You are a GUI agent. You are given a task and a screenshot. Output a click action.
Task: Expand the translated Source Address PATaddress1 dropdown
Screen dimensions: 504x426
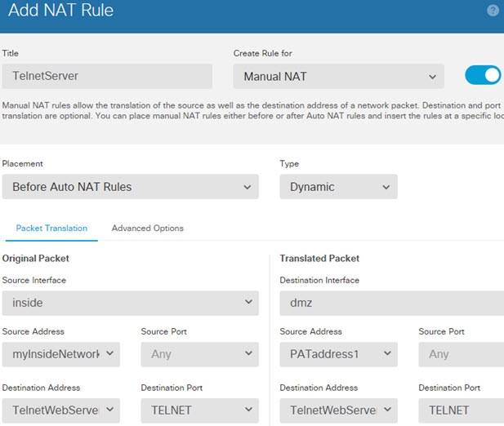pos(338,354)
